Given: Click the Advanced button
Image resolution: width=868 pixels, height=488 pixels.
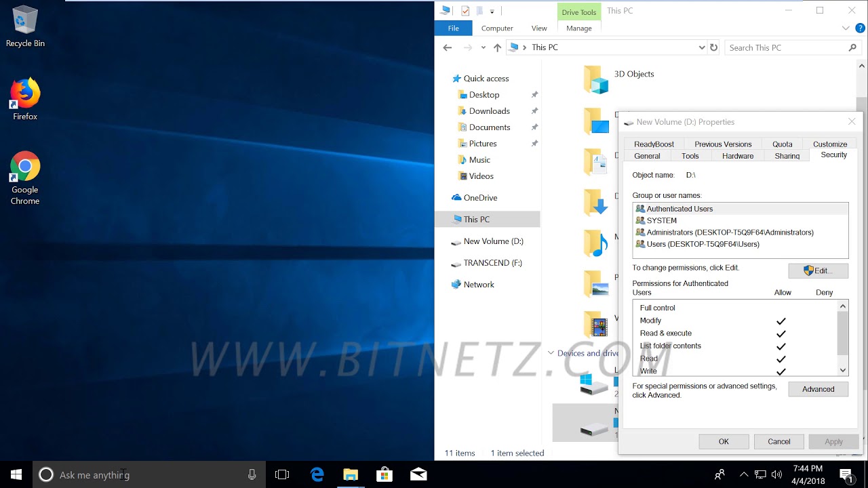Looking at the screenshot, I should click(x=818, y=389).
